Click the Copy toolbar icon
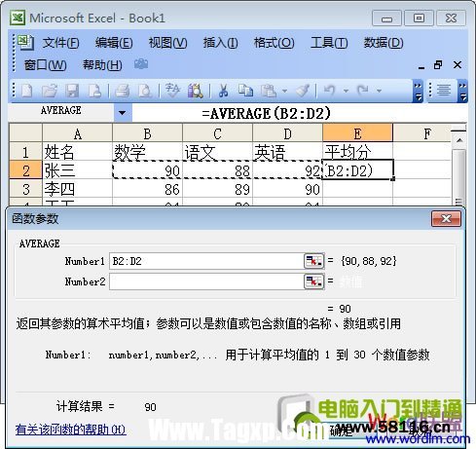This screenshot has width=476, height=449. [x=245, y=91]
